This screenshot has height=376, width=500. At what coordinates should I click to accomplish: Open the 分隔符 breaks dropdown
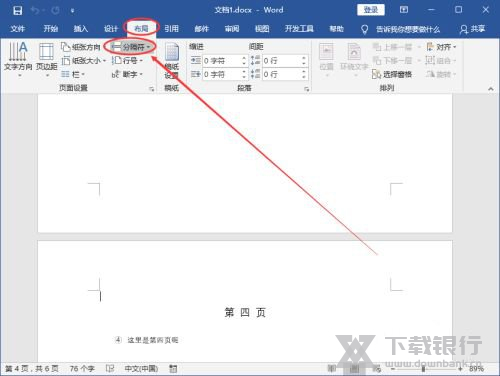131,47
